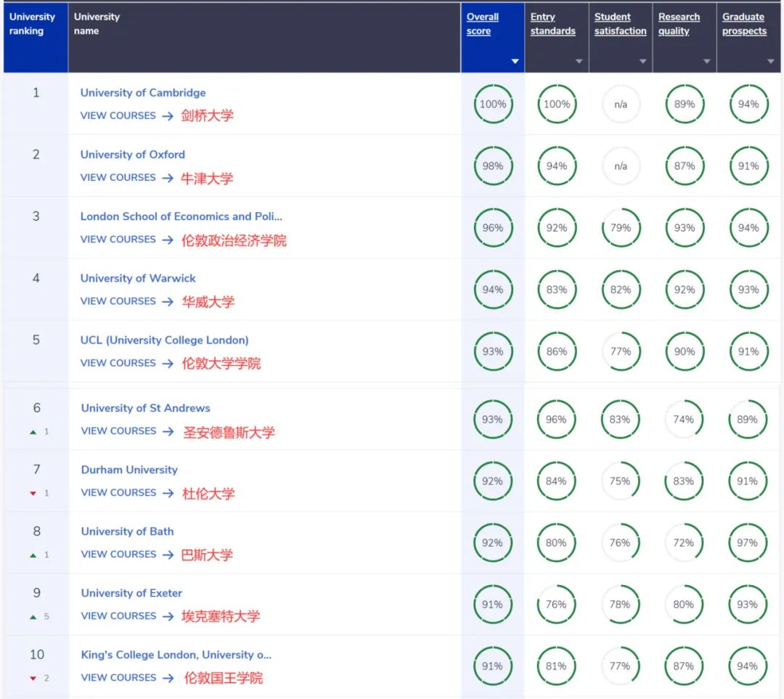View courses for University of Bath
The width and height of the screenshot is (784, 699).
coord(128,554)
